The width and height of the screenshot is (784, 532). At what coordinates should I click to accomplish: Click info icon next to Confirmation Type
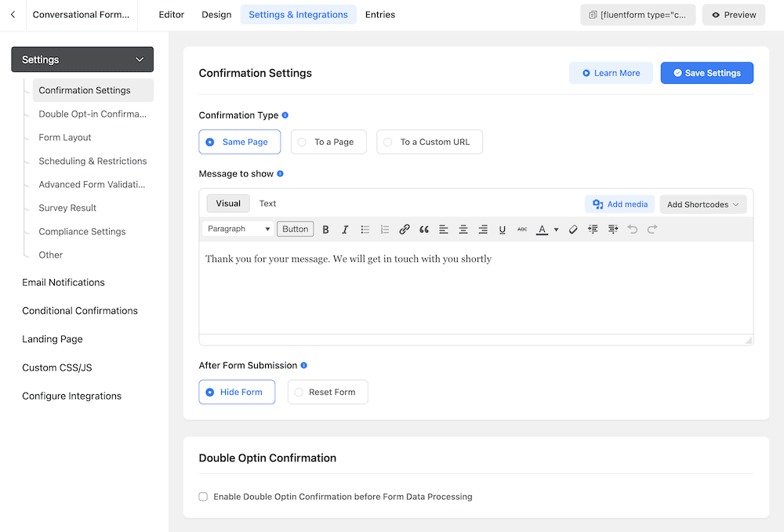tap(285, 115)
